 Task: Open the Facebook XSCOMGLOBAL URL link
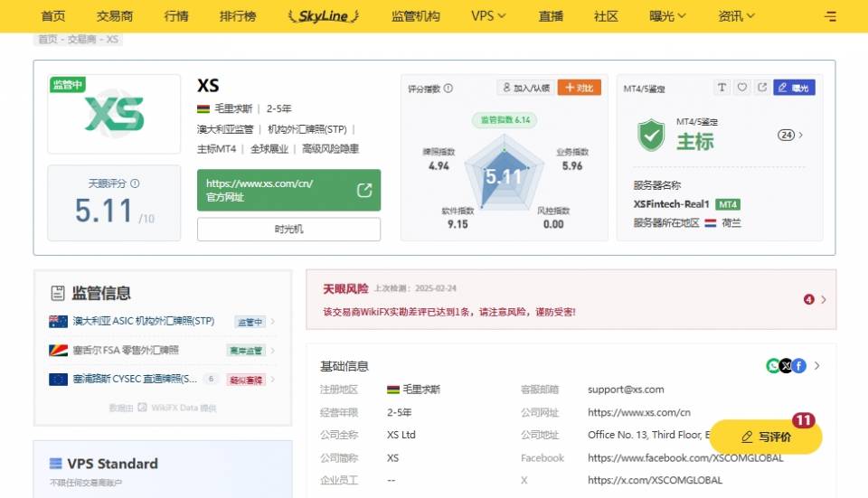685,457
